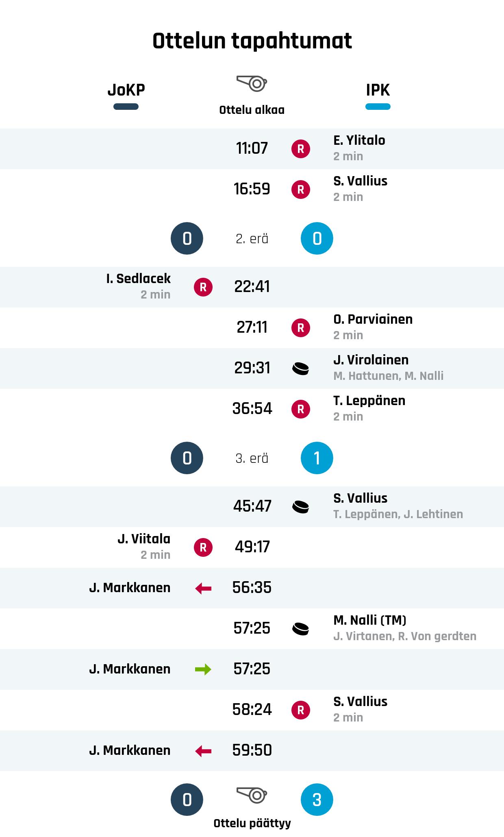Click J. Viitala's penalty icon at 49:17
504x837 pixels.
point(203,547)
